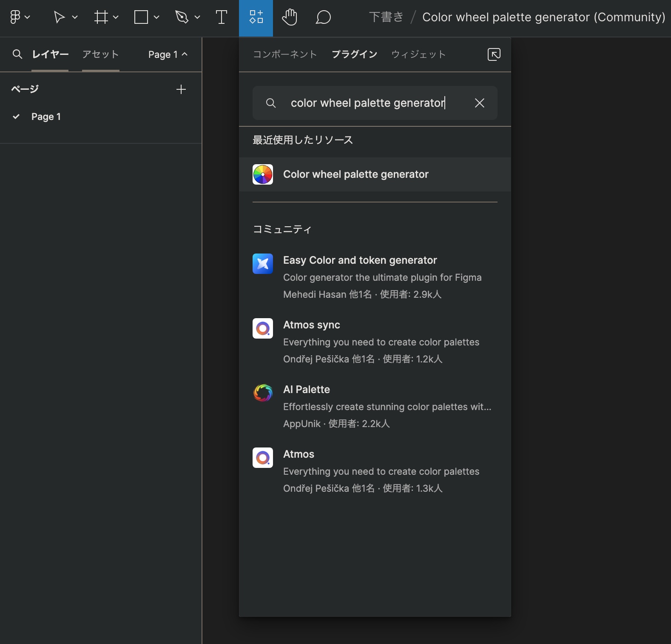Expand the Frame tool options chevron
Viewport: 671px width, 644px height.
[x=116, y=17]
